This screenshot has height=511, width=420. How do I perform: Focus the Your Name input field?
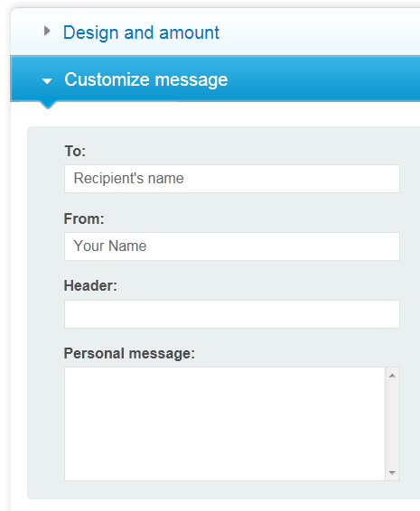[232, 246]
